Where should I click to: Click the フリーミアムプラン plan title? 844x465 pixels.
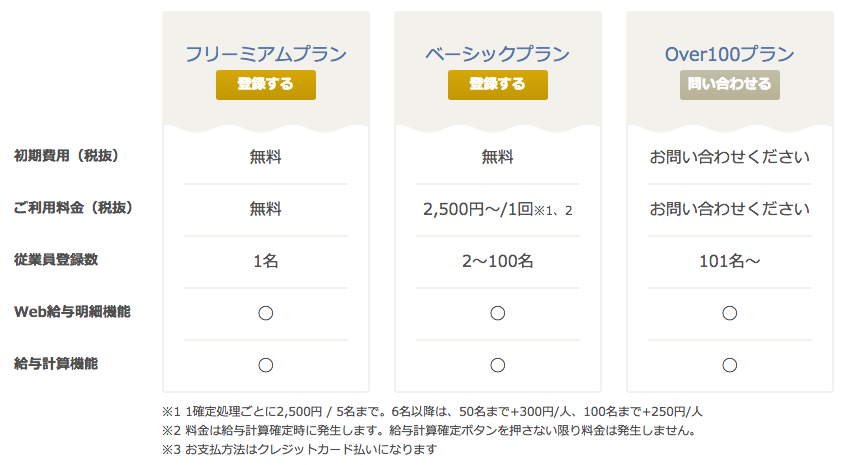tap(265, 54)
